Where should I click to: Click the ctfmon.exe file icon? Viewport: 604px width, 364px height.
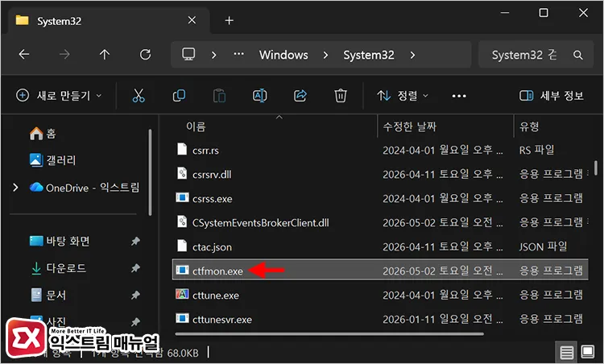182,271
